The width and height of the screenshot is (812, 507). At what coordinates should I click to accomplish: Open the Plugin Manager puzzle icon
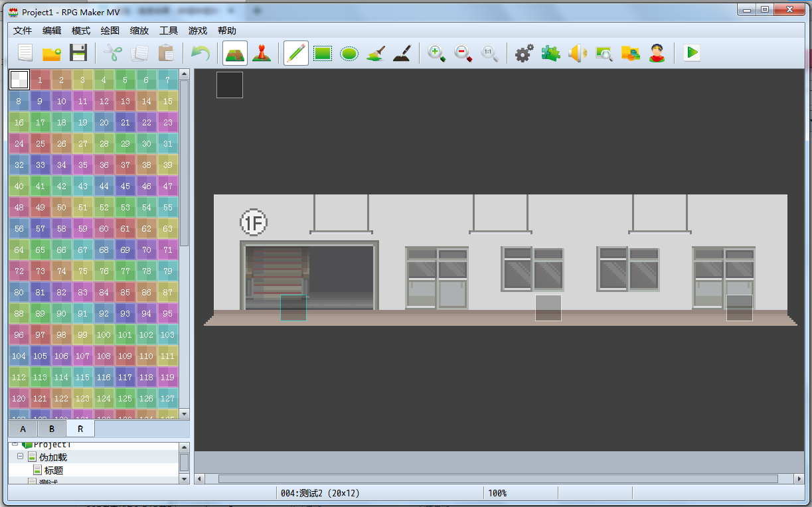click(x=551, y=53)
